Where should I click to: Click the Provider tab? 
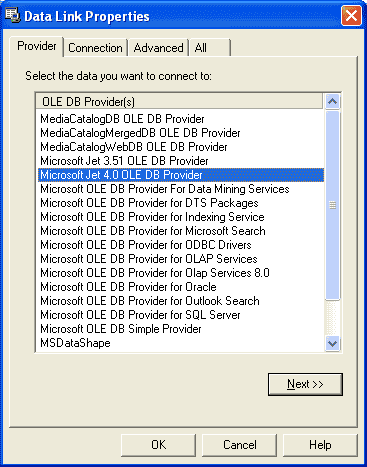pos(37,46)
